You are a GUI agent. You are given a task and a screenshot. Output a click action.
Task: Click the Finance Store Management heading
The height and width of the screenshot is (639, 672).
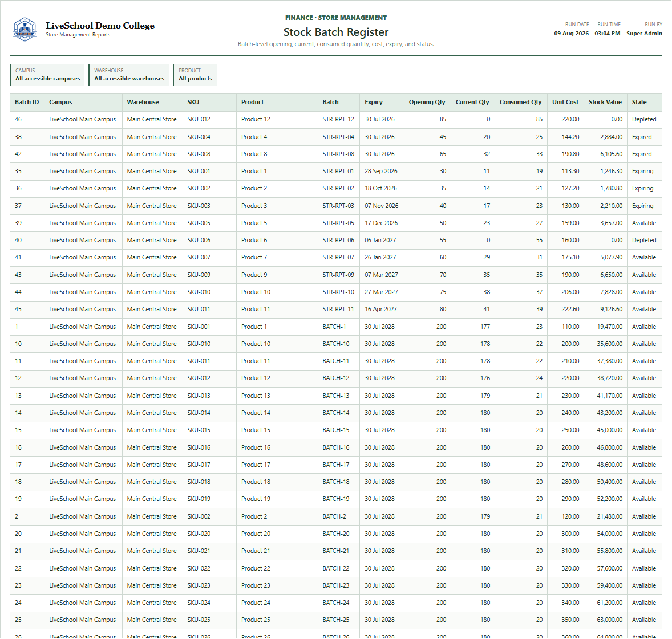pos(336,18)
